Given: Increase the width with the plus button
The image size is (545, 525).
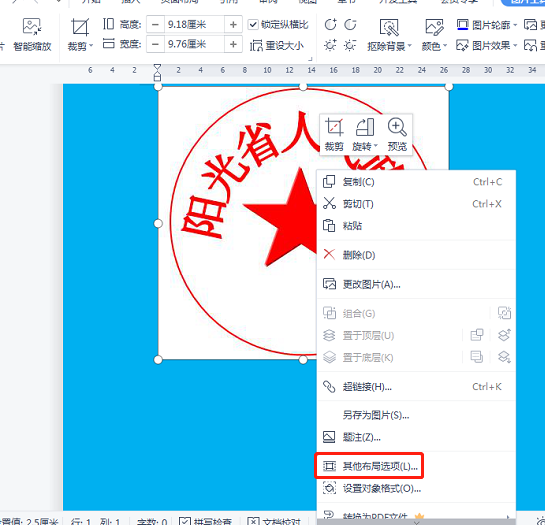Looking at the screenshot, I should tap(233, 44).
